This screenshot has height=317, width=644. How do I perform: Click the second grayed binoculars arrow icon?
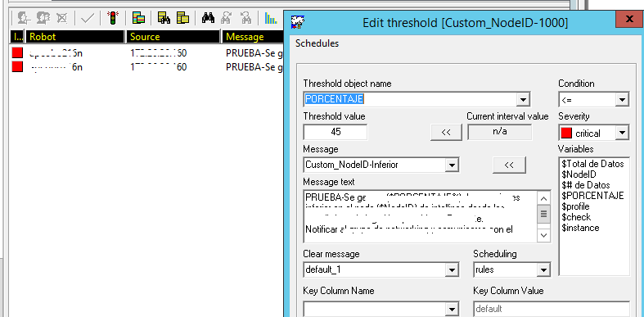tap(245, 18)
